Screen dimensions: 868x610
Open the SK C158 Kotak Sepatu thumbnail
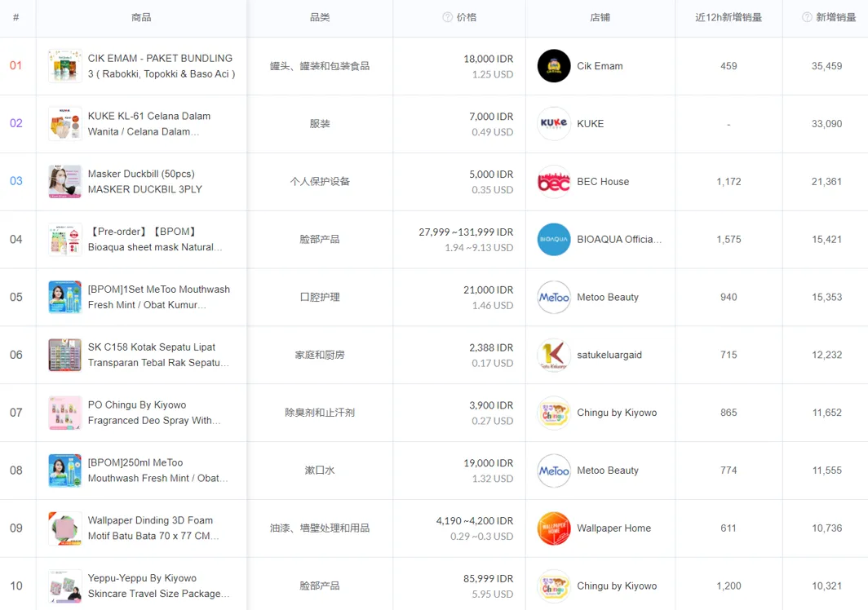point(64,355)
